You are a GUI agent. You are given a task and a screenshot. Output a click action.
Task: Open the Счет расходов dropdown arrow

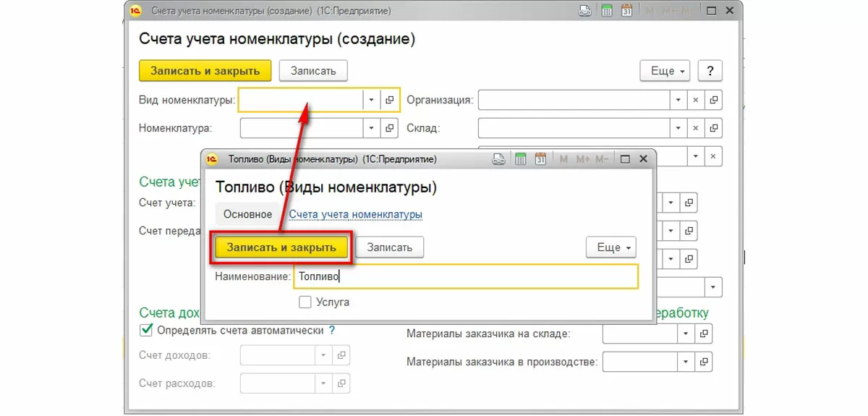tap(323, 383)
